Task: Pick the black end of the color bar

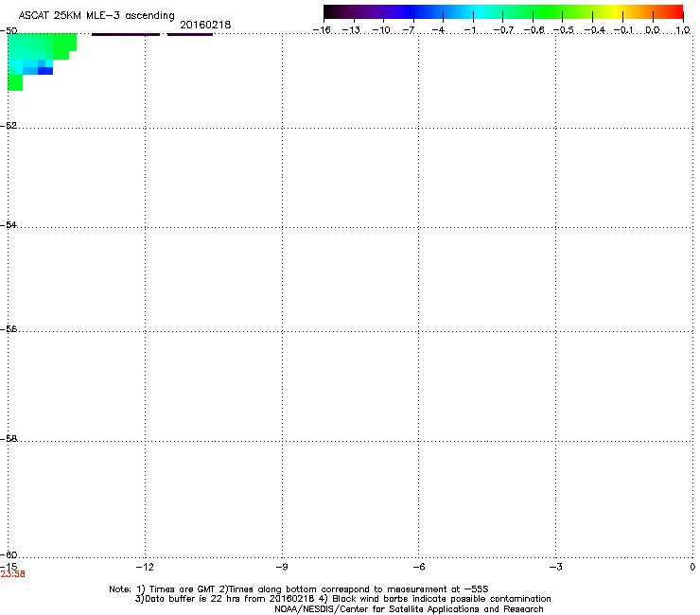Action: (331, 11)
